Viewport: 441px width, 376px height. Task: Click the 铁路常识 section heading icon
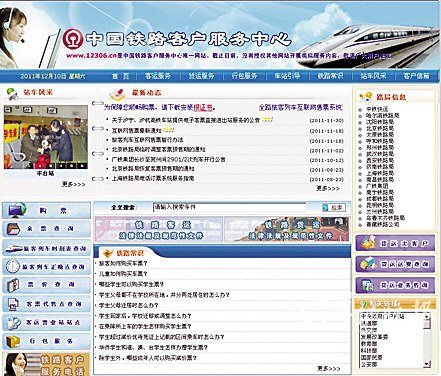[108, 253]
